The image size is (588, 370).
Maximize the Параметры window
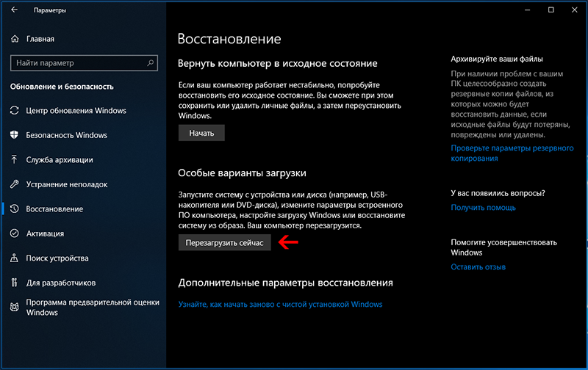551,10
